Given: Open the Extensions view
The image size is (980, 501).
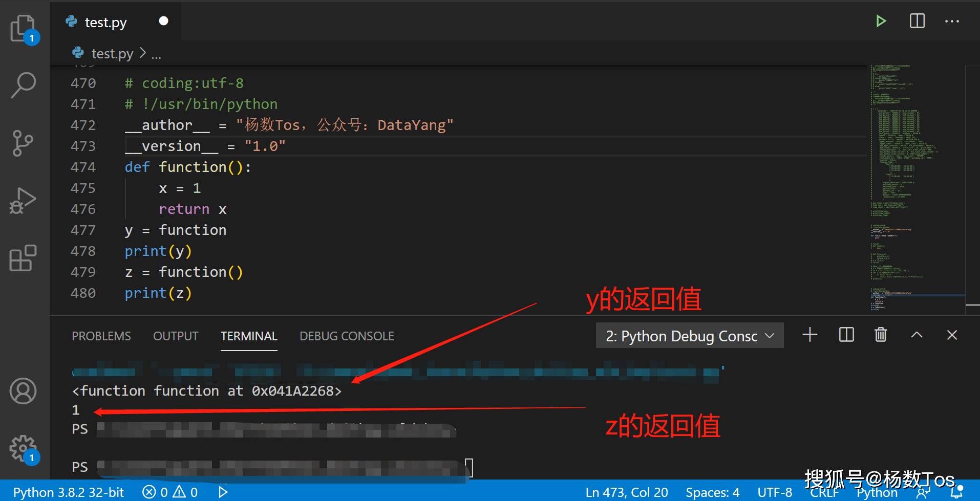Looking at the screenshot, I should click(x=23, y=258).
